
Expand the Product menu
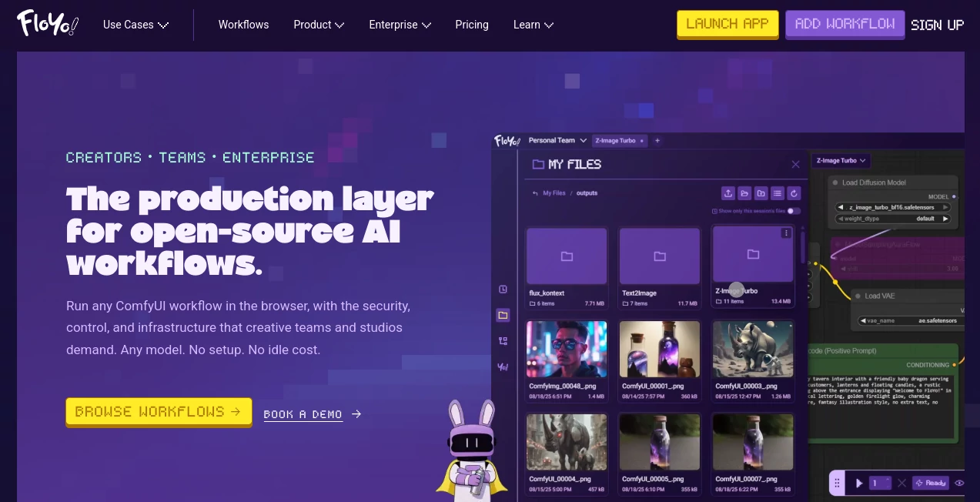point(319,25)
